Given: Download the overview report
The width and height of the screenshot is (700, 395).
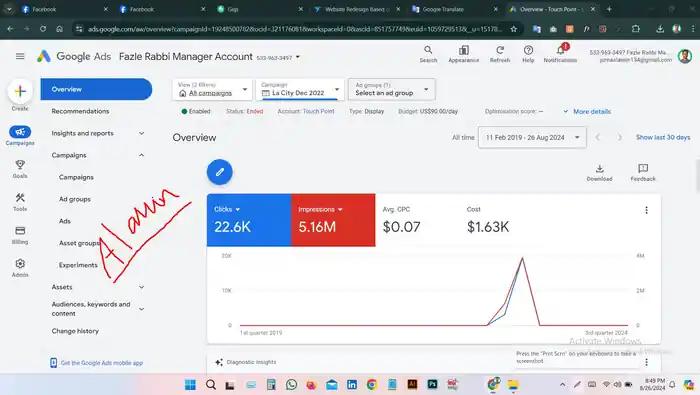Looking at the screenshot, I should tap(599, 172).
